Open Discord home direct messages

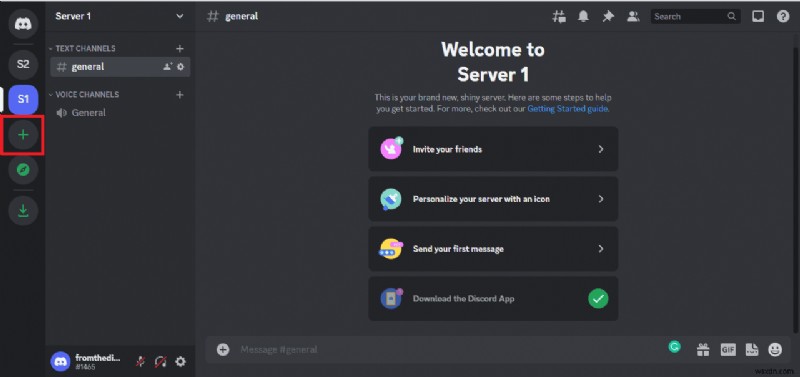tap(23, 23)
